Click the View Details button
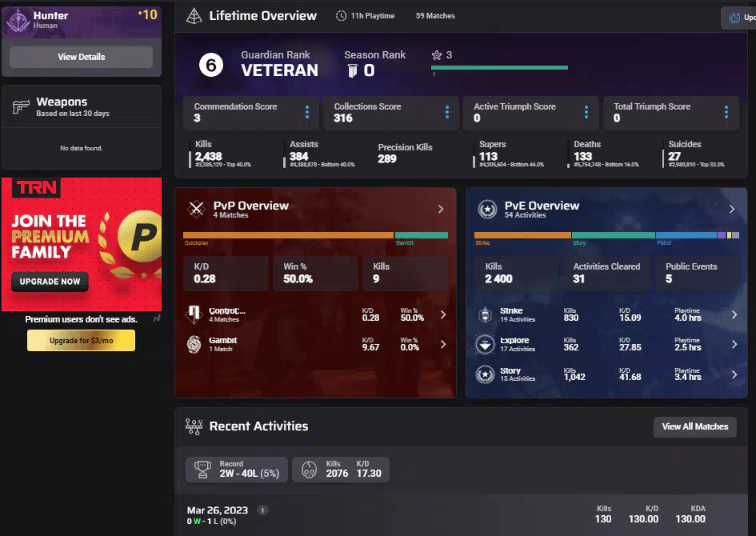This screenshot has height=536, width=756. [81, 57]
